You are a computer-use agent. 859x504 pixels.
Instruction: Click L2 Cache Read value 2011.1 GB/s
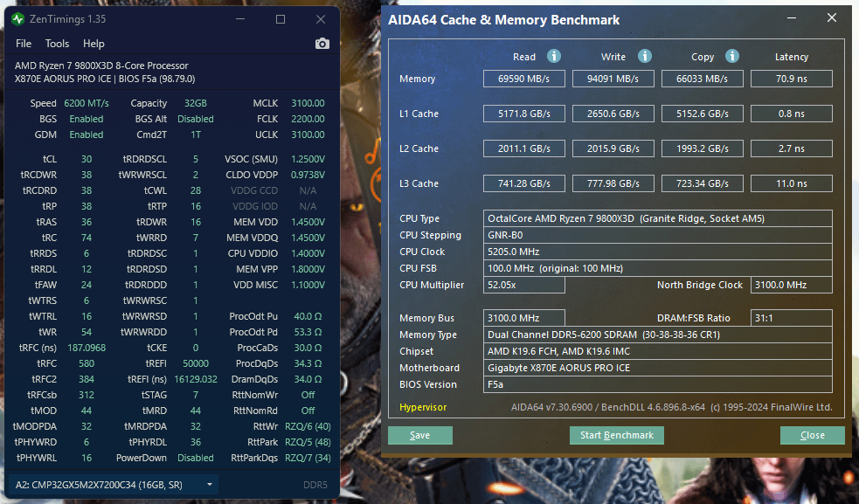(x=523, y=148)
